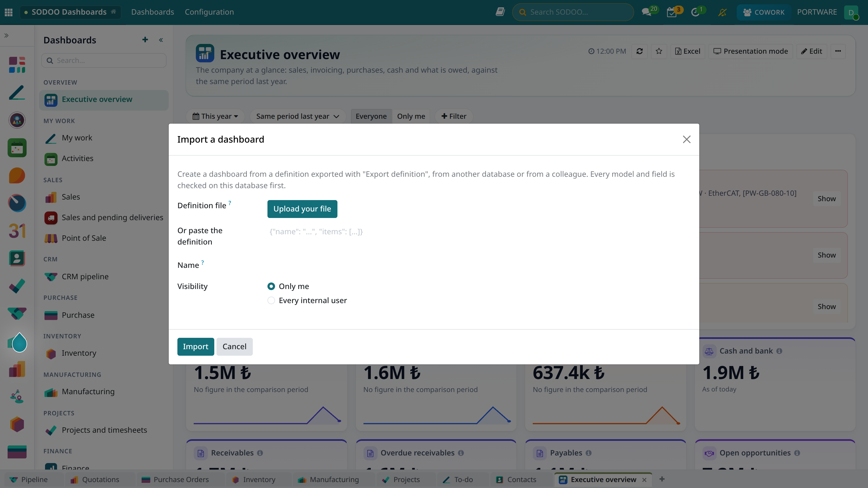Open the knowledge book icon in top bar
This screenshot has width=868, height=488.
(500, 12)
